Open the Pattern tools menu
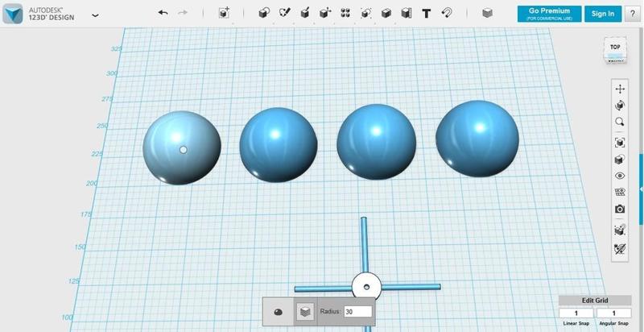 coord(345,13)
